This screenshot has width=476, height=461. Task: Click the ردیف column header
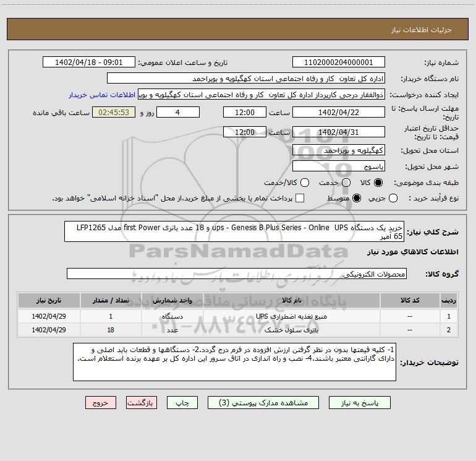tap(449, 300)
